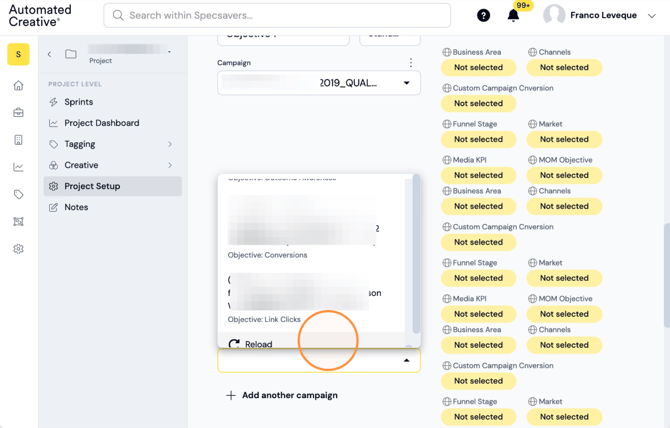Open the 2019_QUAL campaign dropdown
The width and height of the screenshot is (670, 428).
tap(319, 83)
